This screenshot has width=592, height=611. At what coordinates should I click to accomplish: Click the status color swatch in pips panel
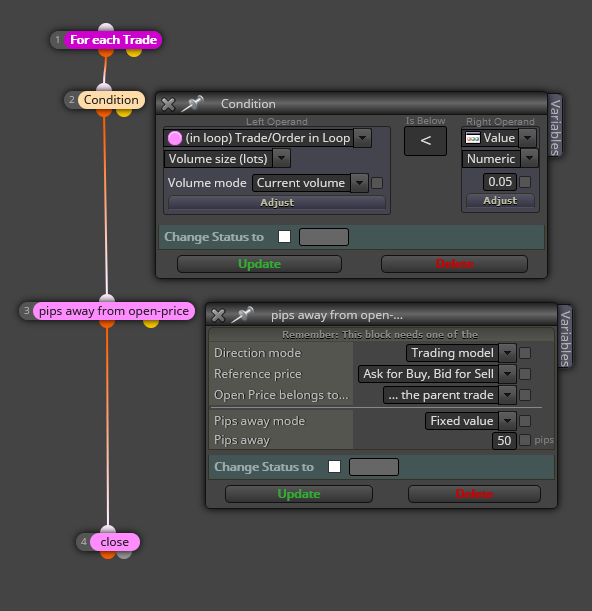coord(374,467)
